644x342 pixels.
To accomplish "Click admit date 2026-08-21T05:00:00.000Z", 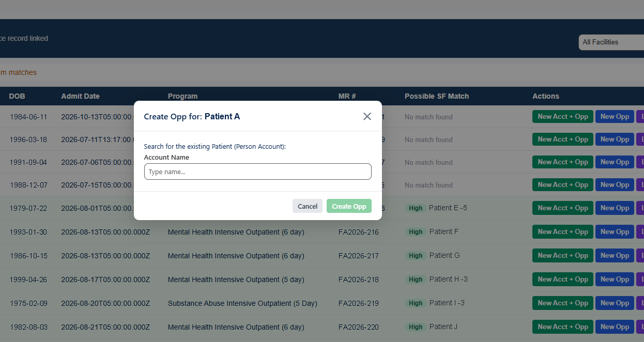I will 105,327.
